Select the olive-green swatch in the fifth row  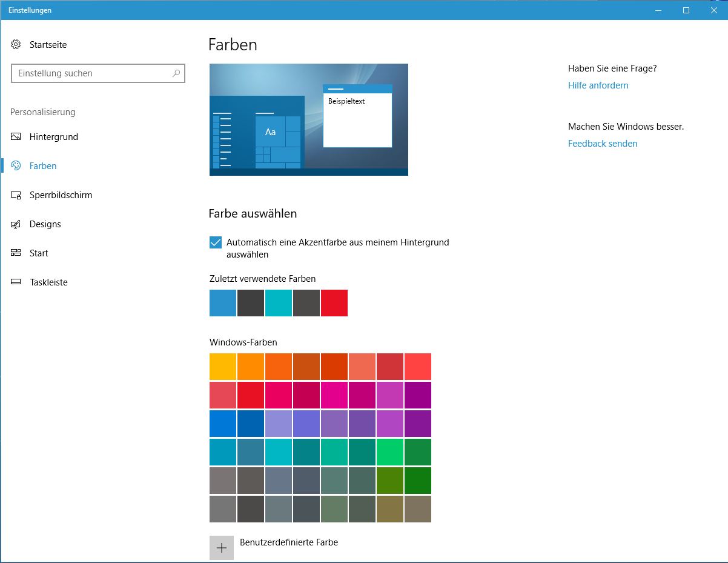pos(390,481)
